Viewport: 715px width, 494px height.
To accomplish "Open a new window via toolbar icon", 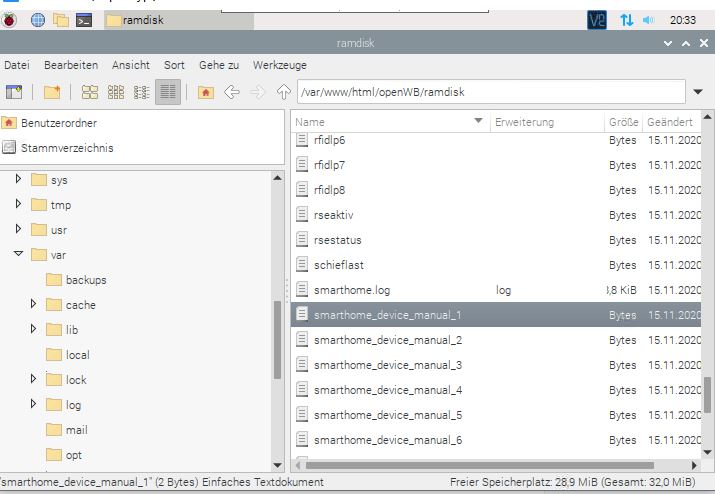I will click(x=14, y=92).
